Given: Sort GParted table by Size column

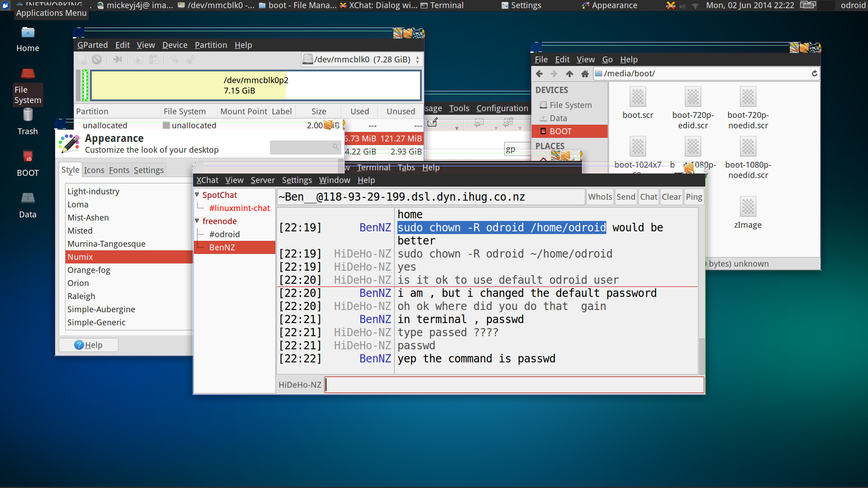Looking at the screenshot, I should click(318, 111).
